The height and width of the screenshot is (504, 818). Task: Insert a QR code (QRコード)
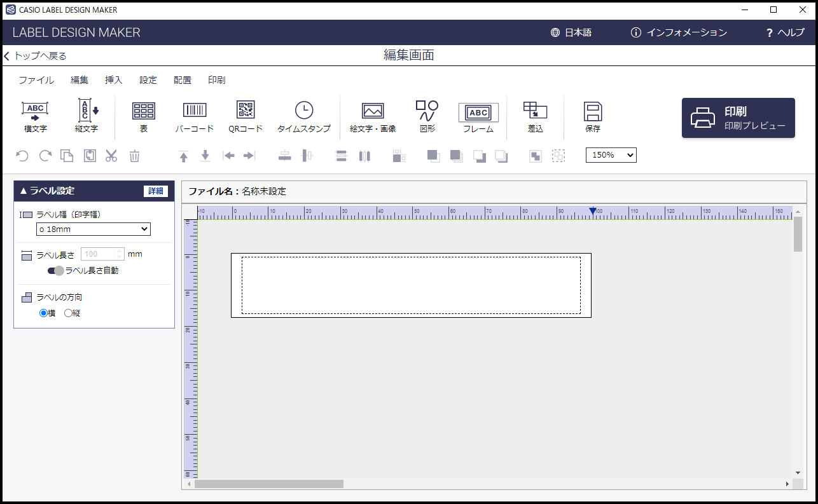coord(246,116)
